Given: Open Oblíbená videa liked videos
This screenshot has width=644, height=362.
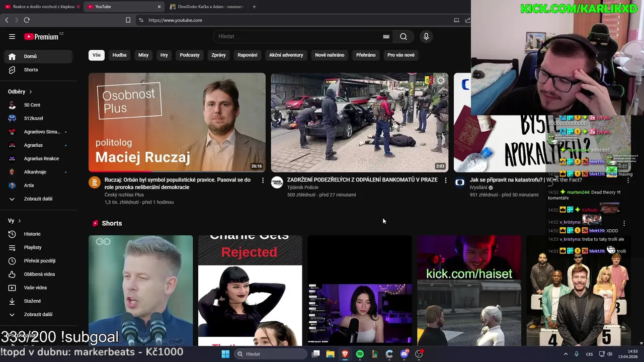Looking at the screenshot, I should click(38, 274).
